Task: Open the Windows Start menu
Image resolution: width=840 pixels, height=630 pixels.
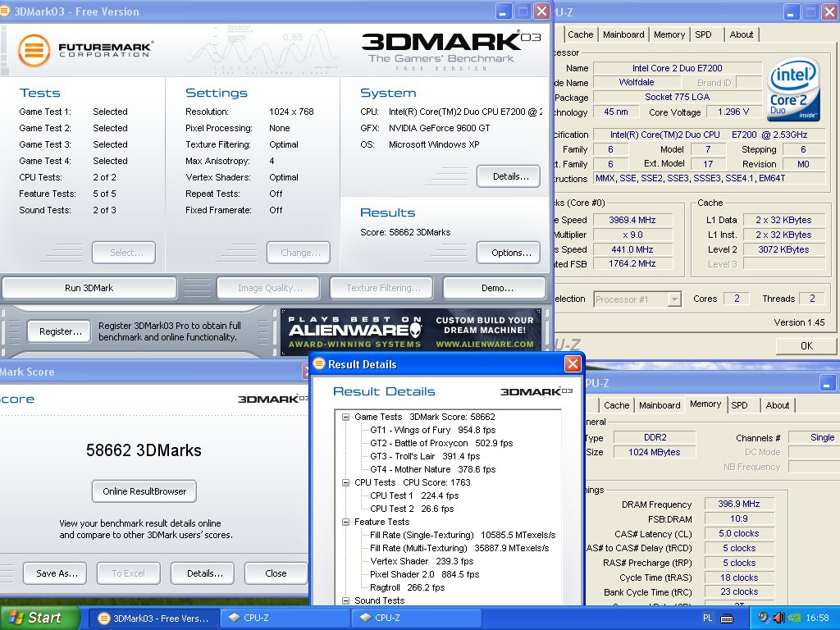Action: point(39,619)
